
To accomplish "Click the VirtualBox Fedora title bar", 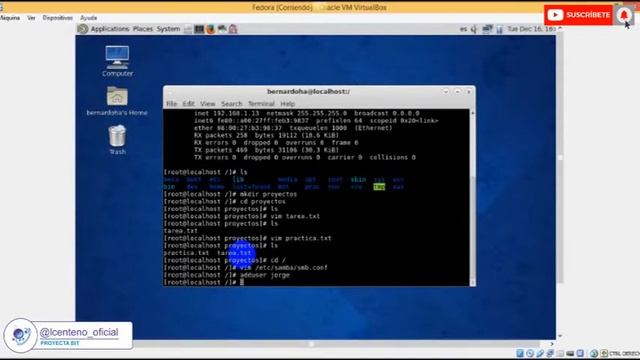I will pyautogui.click(x=319, y=7).
